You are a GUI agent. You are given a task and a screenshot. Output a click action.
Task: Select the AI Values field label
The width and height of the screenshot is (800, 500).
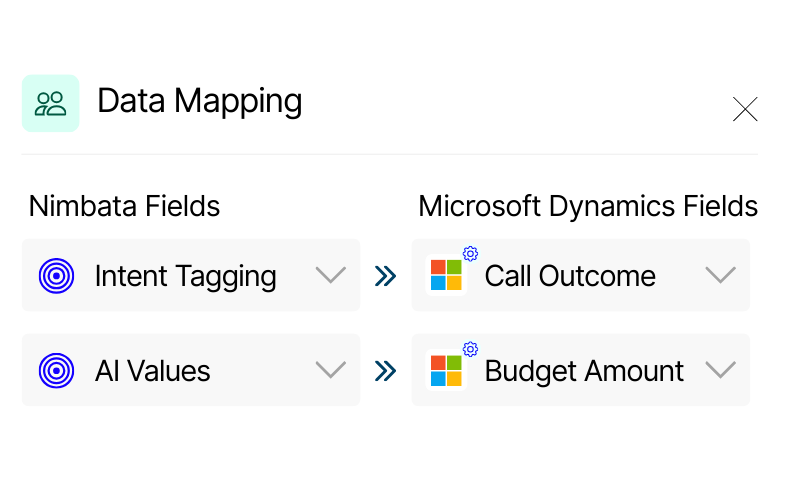(152, 371)
